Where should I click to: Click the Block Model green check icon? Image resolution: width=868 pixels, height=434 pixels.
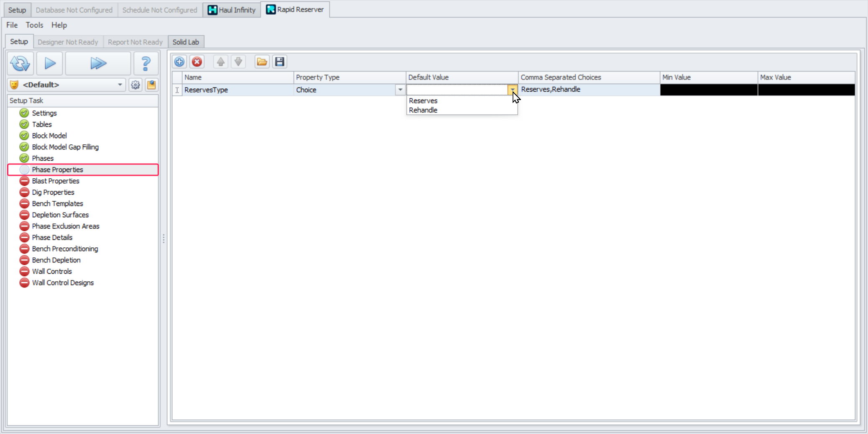click(25, 136)
